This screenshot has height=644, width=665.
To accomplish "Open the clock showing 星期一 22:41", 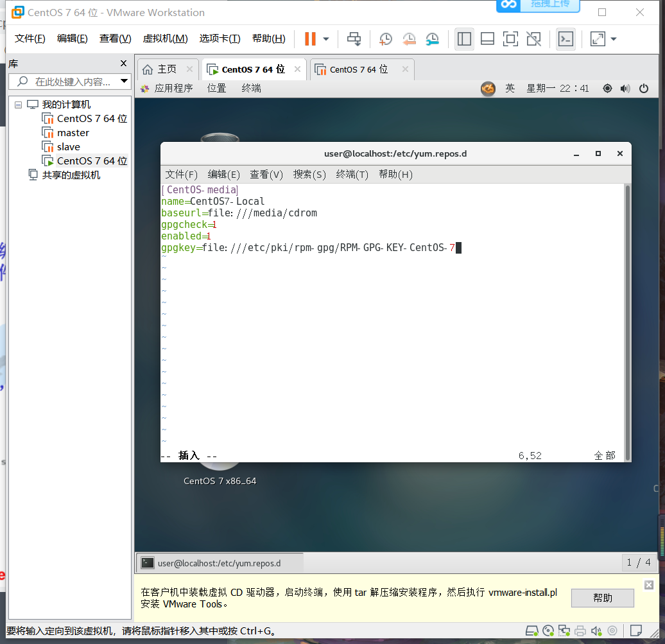I will coord(557,88).
